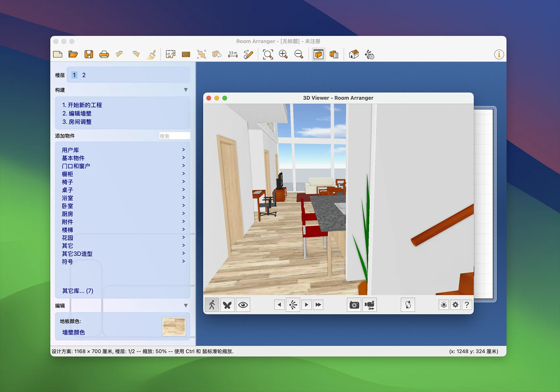Image resolution: width=560 pixels, height=392 pixels.
Task: Expand the 橱柜 category
Action: pyautogui.click(x=123, y=174)
